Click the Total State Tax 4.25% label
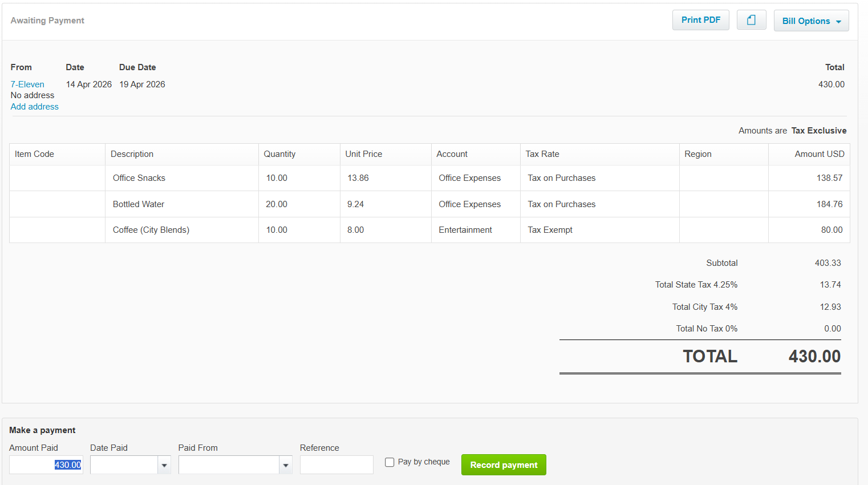Image resolution: width=868 pixels, height=485 pixels. pyautogui.click(x=696, y=285)
